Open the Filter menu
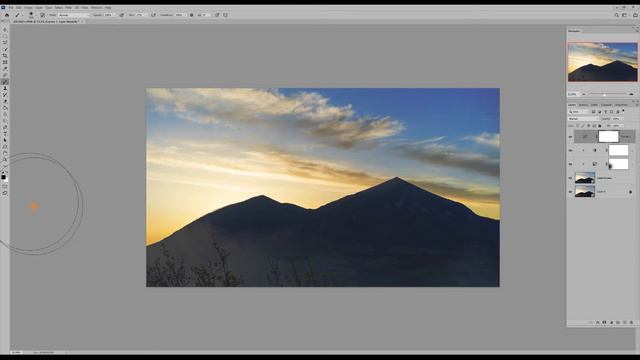This screenshot has height=360, width=640. [x=69, y=8]
